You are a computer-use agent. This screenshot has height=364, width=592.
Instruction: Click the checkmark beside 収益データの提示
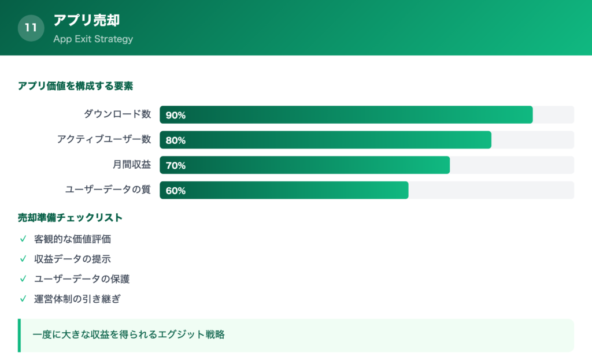point(23,259)
